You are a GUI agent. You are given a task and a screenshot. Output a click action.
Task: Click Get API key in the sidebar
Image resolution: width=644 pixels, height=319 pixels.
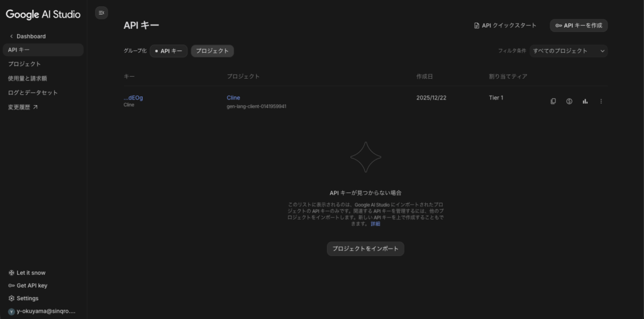click(31, 286)
